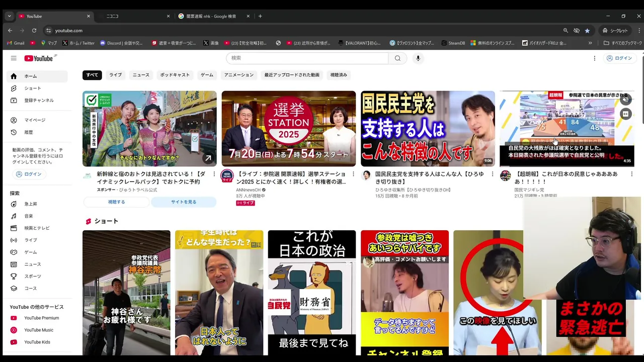This screenshot has width=644, height=362.
Task: Bookmark this page with star icon
Action: click(587, 31)
